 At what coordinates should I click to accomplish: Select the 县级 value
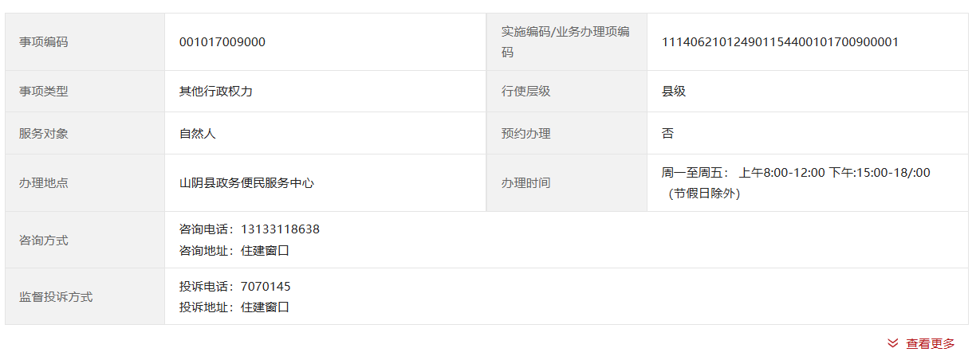pyautogui.click(x=674, y=92)
